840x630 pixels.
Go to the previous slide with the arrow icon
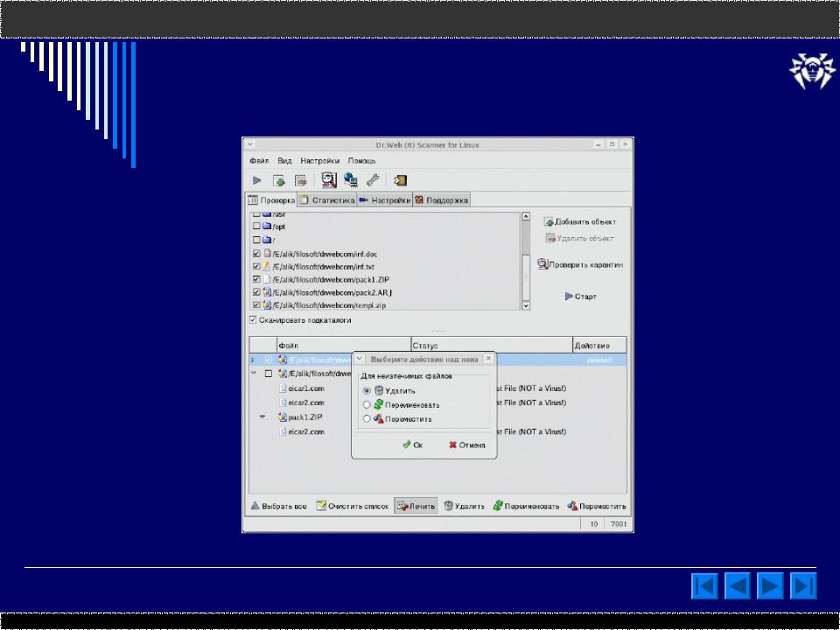click(738, 585)
